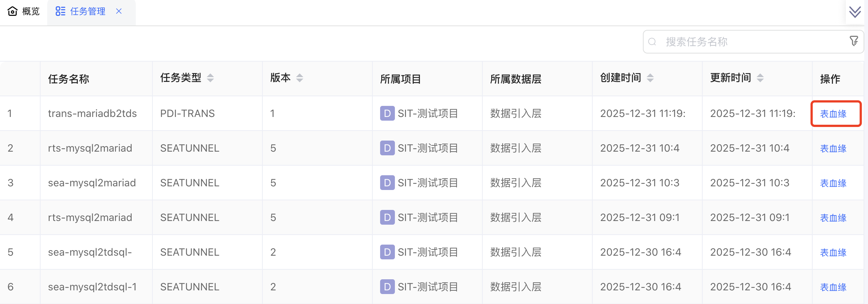Open 表血缘 link in row 2
Viewport: 868px width, 304px height.
coord(833,149)
